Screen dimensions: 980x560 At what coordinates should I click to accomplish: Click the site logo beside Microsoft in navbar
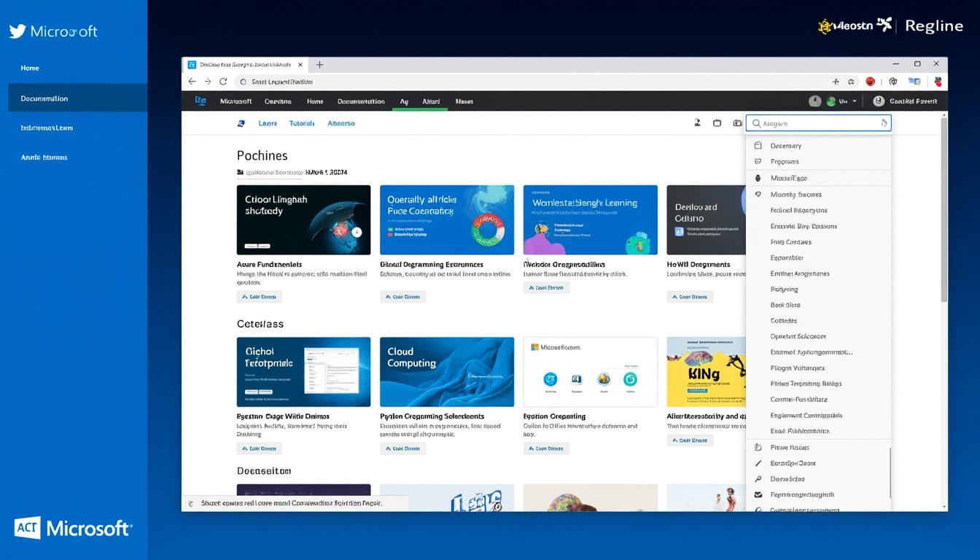pos(201,101)
